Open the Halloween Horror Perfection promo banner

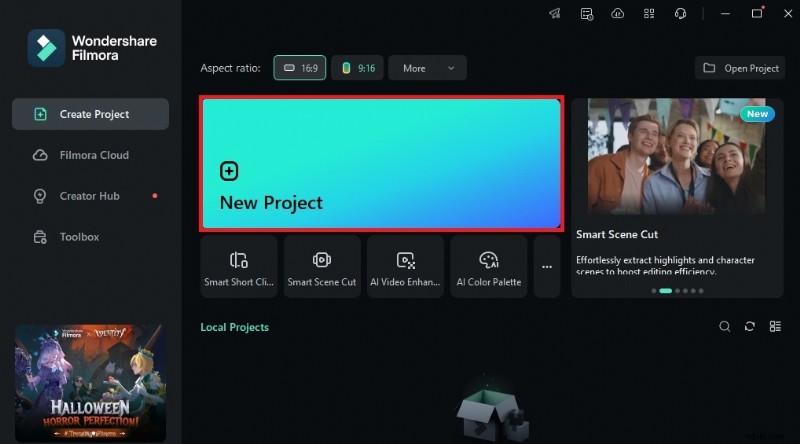90,382
